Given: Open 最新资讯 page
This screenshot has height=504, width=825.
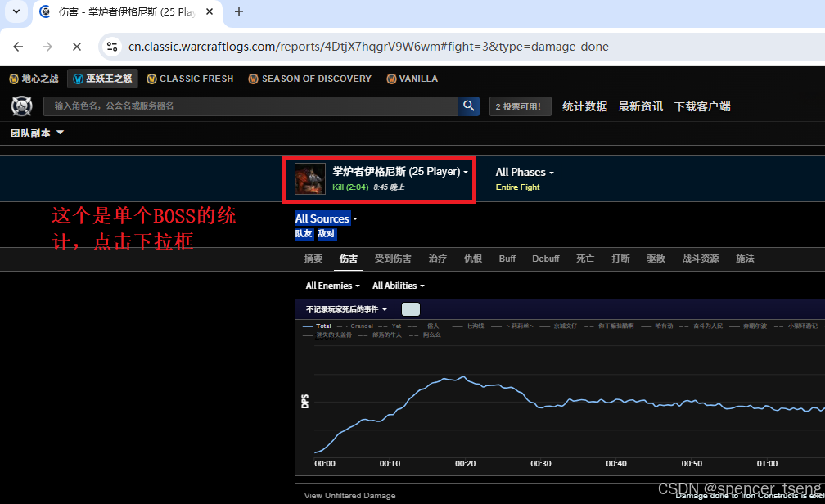Looking at the screenshot, I should pyautogui.click(x=640, y=107).
